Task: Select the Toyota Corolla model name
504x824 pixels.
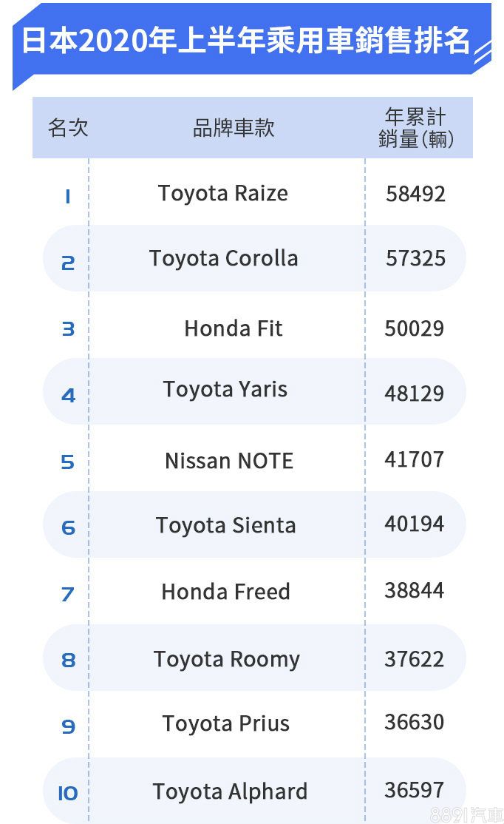Action: coord(224,259)
